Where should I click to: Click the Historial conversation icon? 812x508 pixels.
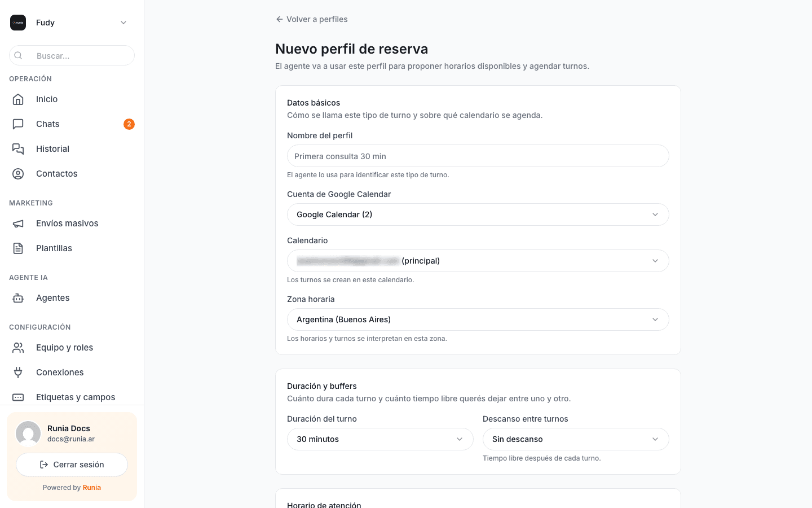click(18, 149)
